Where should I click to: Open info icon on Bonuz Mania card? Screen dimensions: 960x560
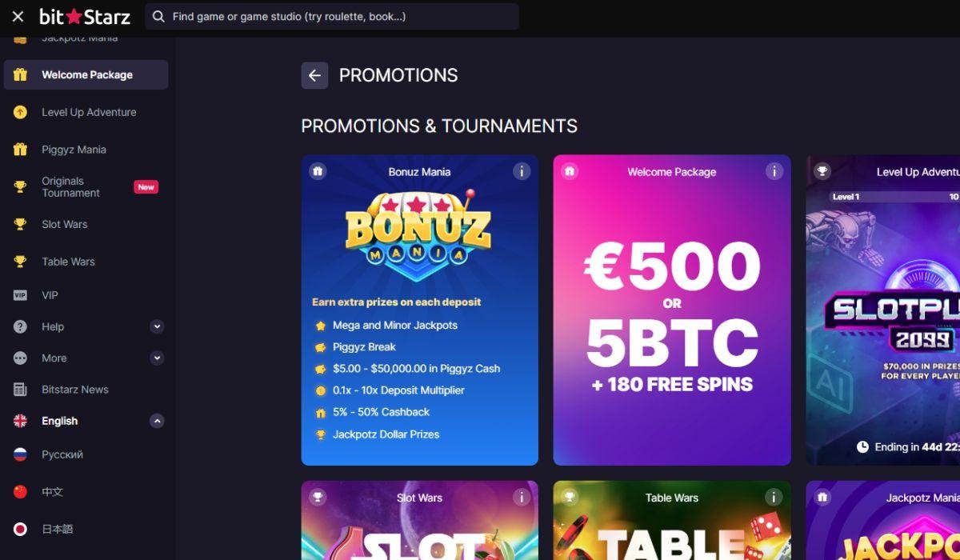(x=522, y=171)
